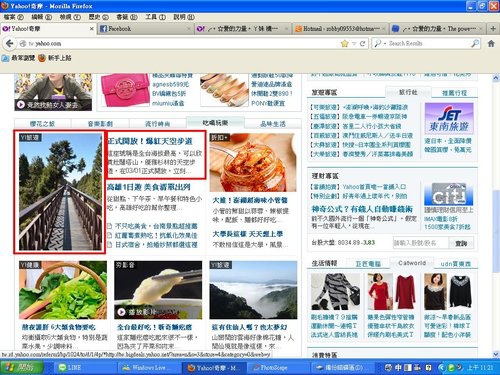Select the 流行時尚 content tab
This screenshot has height=375, width=500.
158,124
